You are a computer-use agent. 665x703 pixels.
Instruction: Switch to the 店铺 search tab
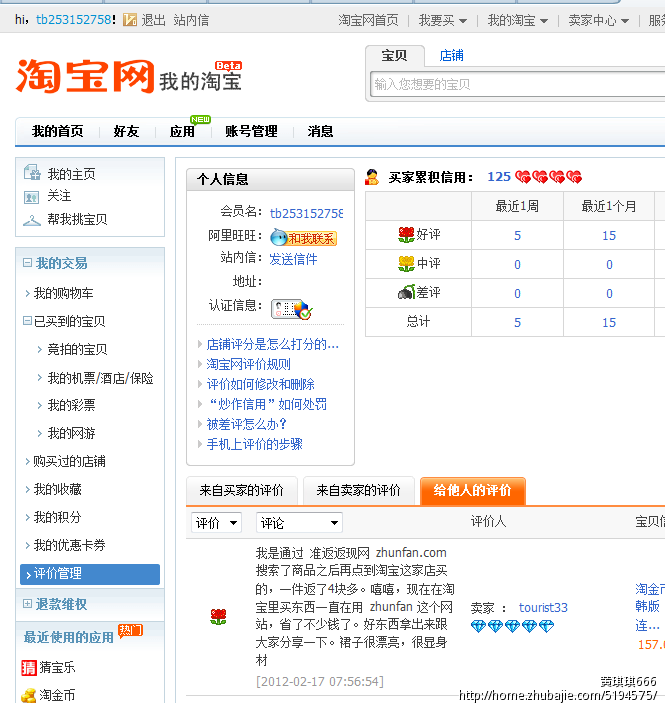pos(451,56)
